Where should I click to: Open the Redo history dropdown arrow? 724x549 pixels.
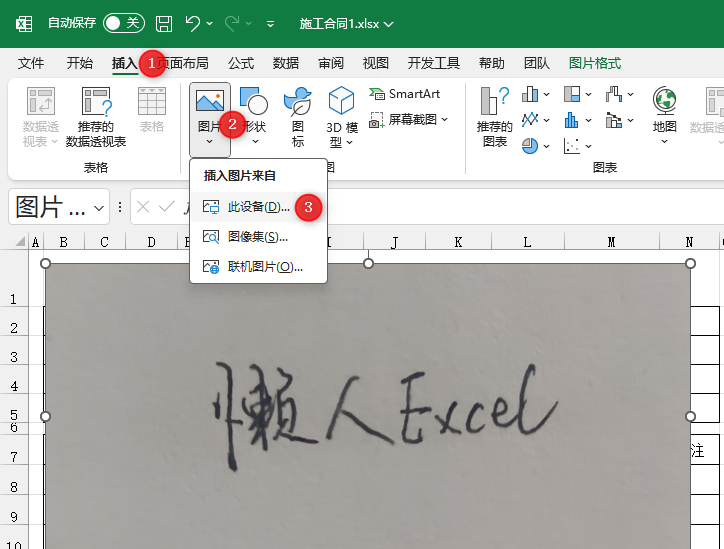(249, 23)
